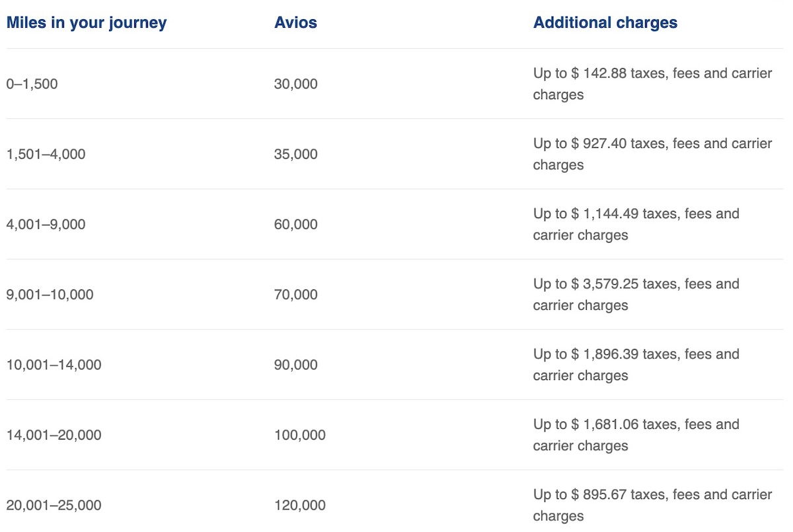793x532 pixels.
Task: Select the 35,000 Avios value
Action: tap(296, 155)
